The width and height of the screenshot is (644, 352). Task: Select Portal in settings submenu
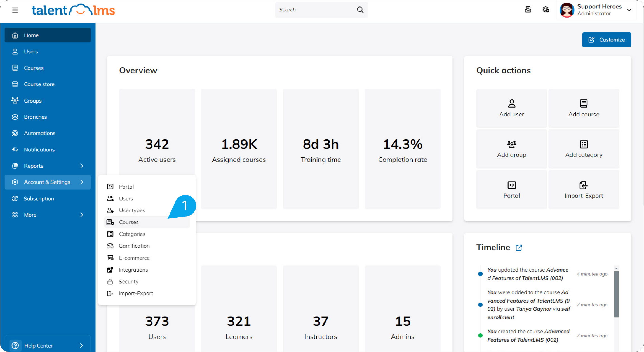coord(147,187)
